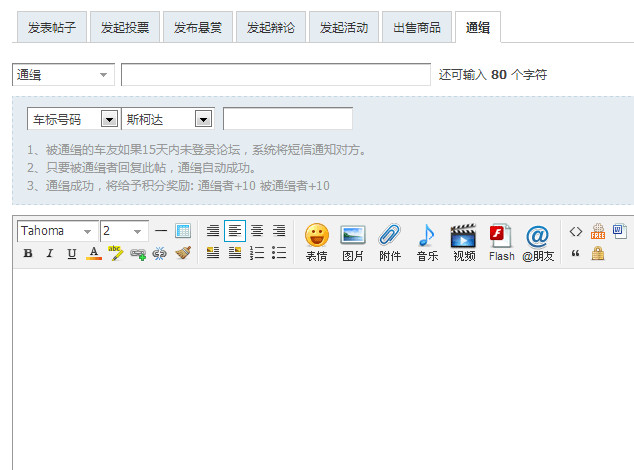Float image to the right of text
634x470 pixels.
coord(235,253)
